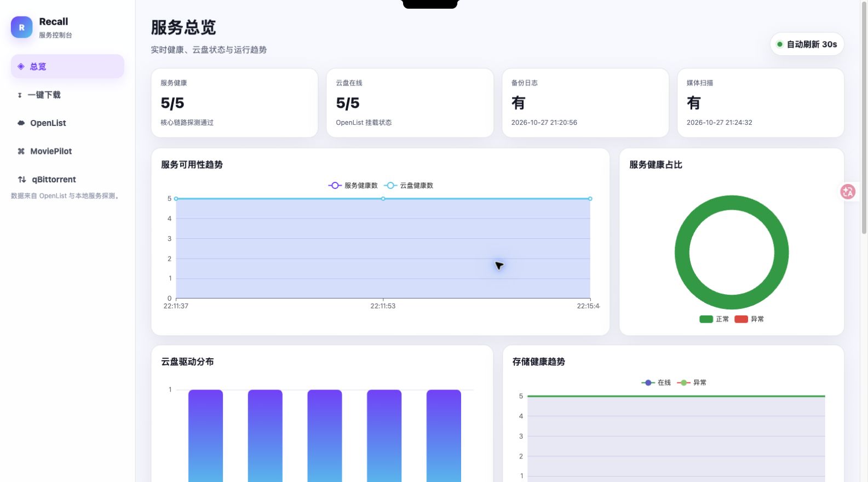868x482 pixels.
Task: Click the OpenList cloud icon in sidebar
Action: (x=21, y=123)
